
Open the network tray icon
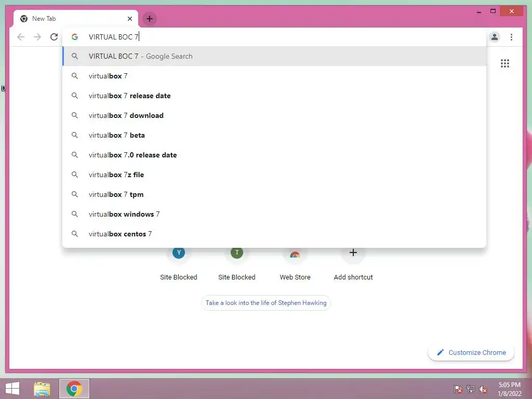pos(471,389)
